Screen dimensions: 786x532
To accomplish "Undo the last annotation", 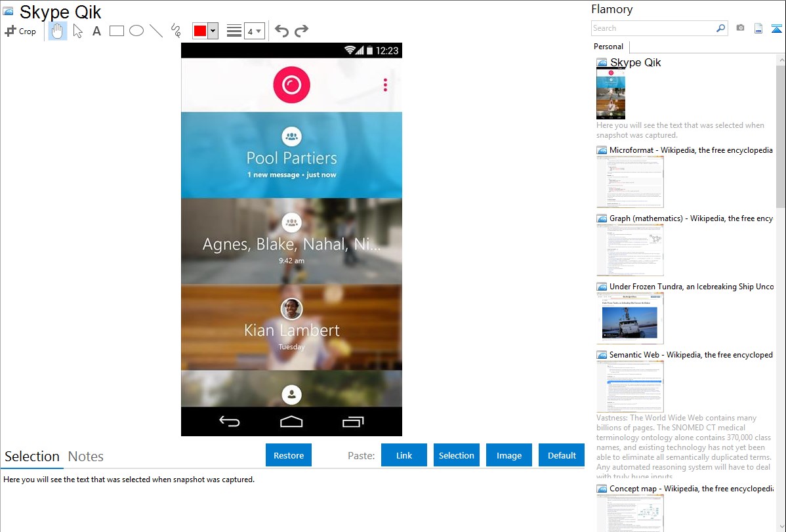I will [x=281, y=31].
